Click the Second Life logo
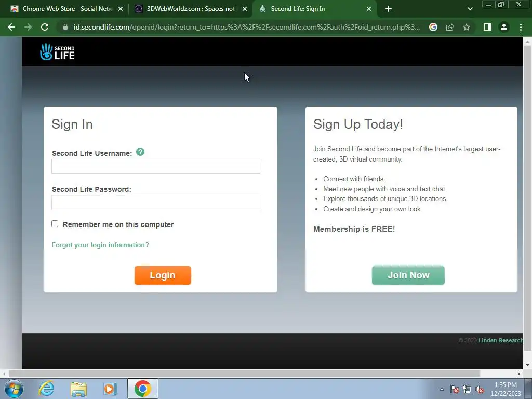532x399 pixels. click(57, 52)
